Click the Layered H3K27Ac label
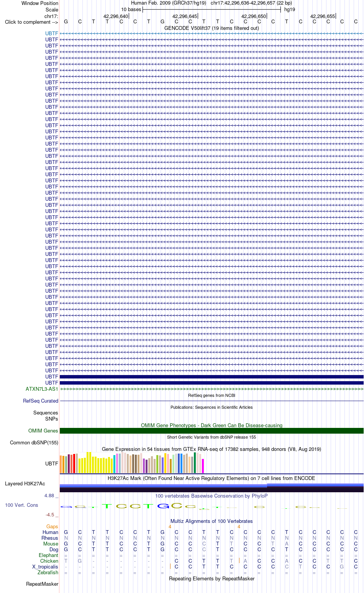Screen dimensions: 364x593 (x=25, y=483)
